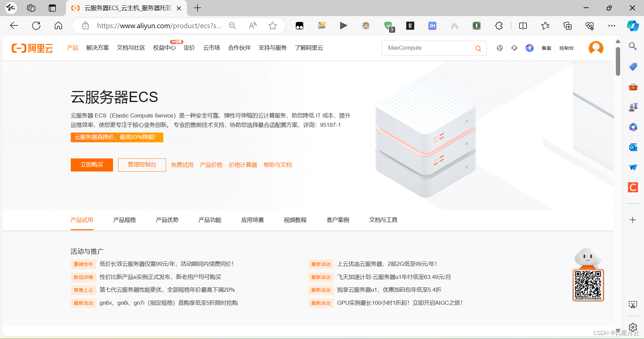Open the 帮助与文档 link
Screen dimensions: 644x339
[x=277, y=165]
